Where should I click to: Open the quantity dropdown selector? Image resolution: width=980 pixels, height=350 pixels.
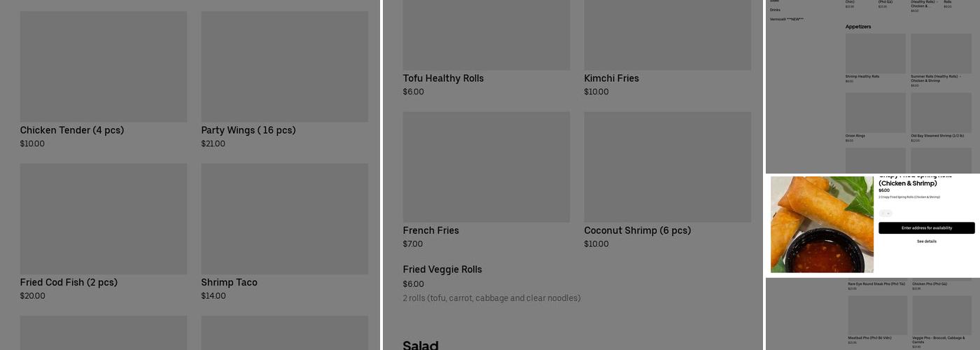tap(885, 213)
